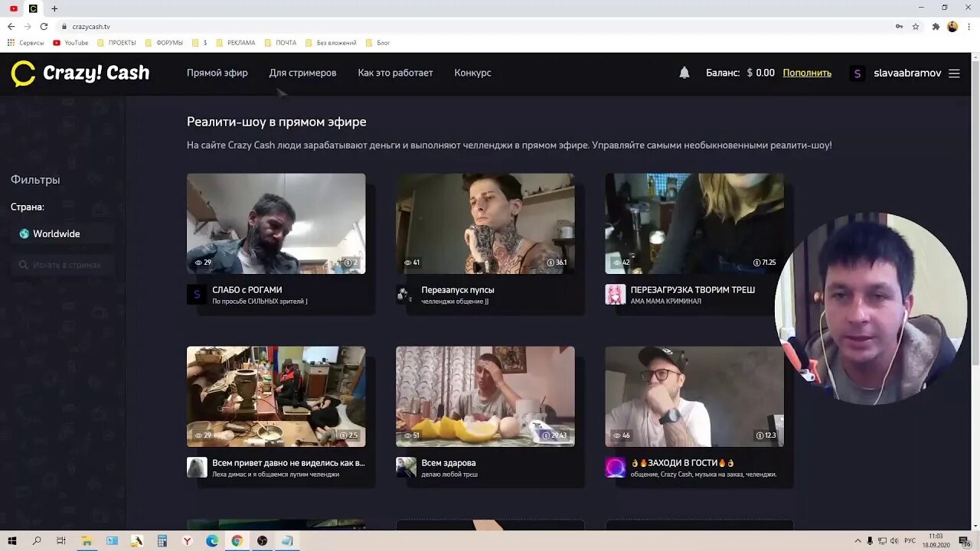980x551 pixels.
Task: Open Task View on the taskbar
Action: (x=61, y=541)
